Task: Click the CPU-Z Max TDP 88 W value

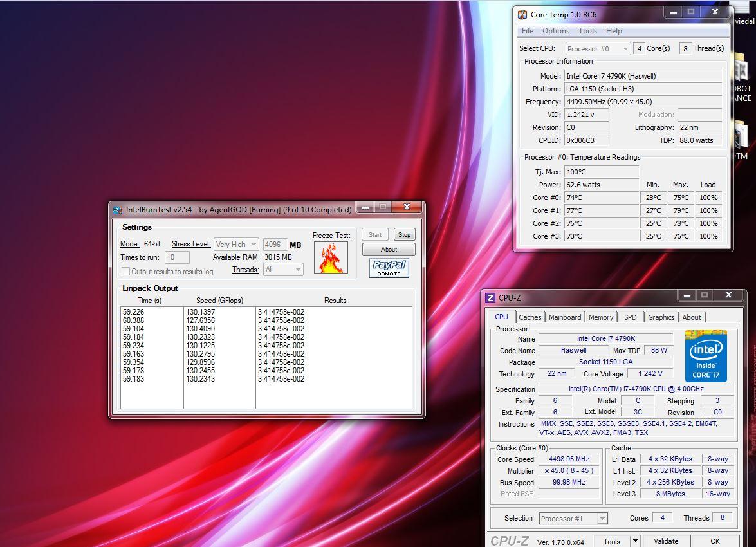Action: [x=659, y=351]
